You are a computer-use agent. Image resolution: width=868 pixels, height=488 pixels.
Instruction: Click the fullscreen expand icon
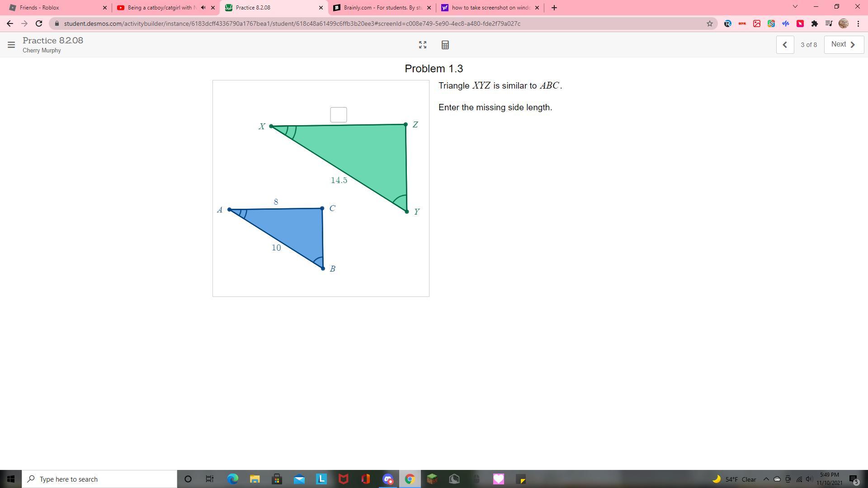click(x=423, y=45)
